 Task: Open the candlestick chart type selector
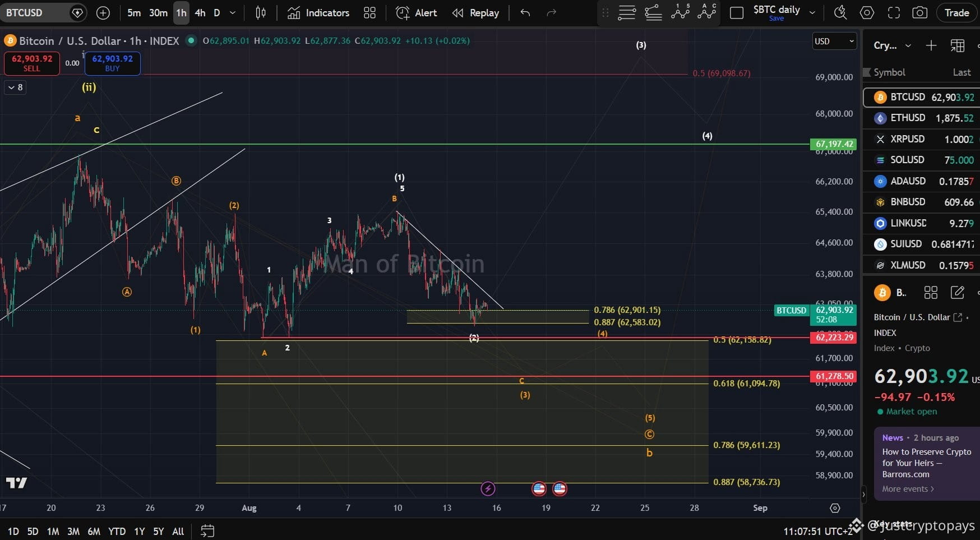point(261,12)
